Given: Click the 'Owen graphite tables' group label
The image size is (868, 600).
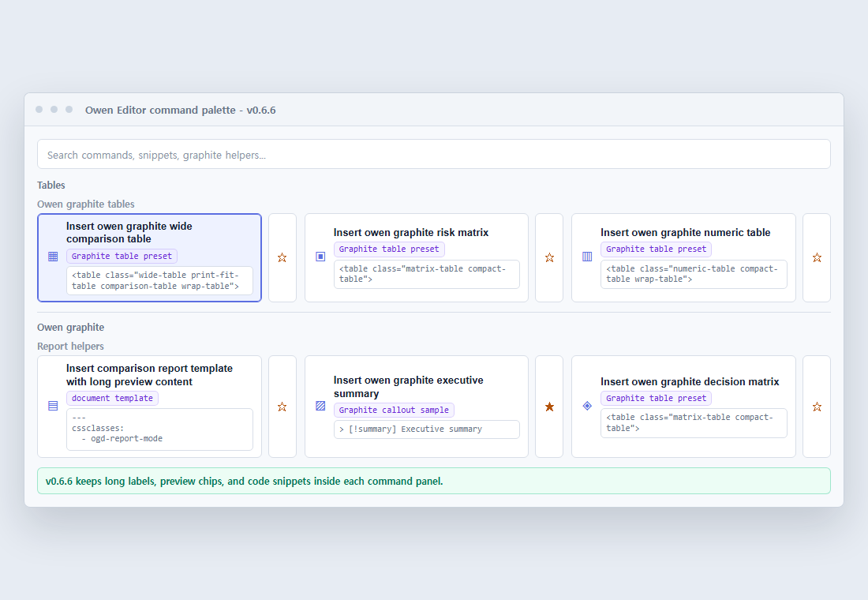Looking at the screenshot, I should (x=86, y=204).
